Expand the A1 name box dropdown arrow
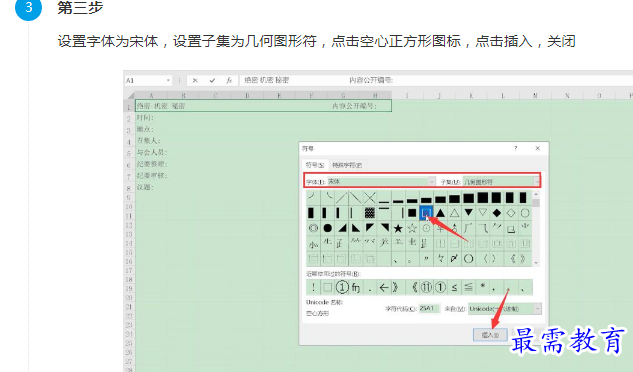Screen dimensions: 633x372 (x=168, y=80)
